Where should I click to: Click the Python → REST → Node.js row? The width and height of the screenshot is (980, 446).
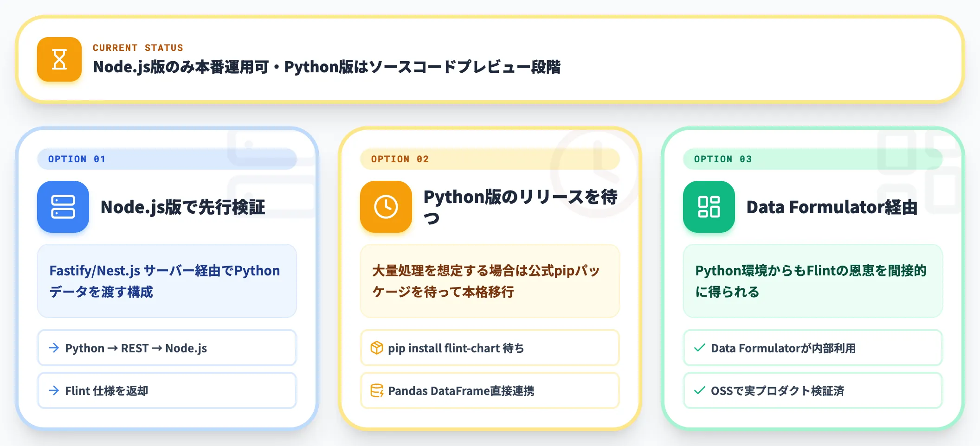(167, 348)
